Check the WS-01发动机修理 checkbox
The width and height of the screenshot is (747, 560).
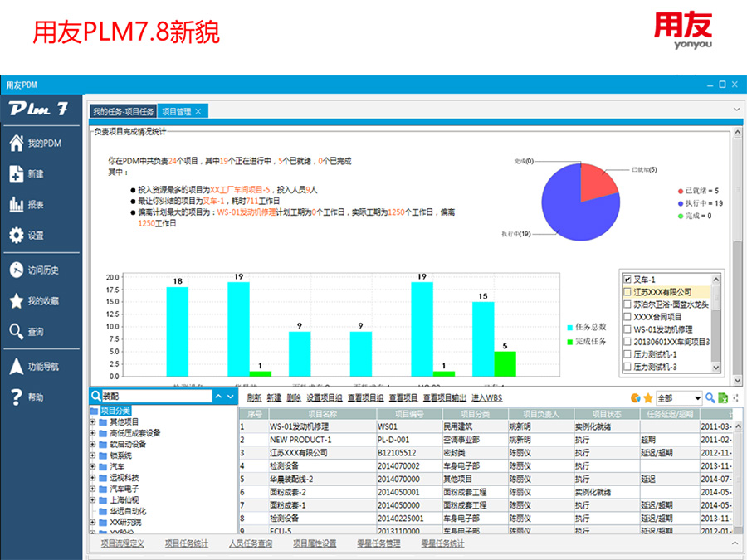[627, 329]
